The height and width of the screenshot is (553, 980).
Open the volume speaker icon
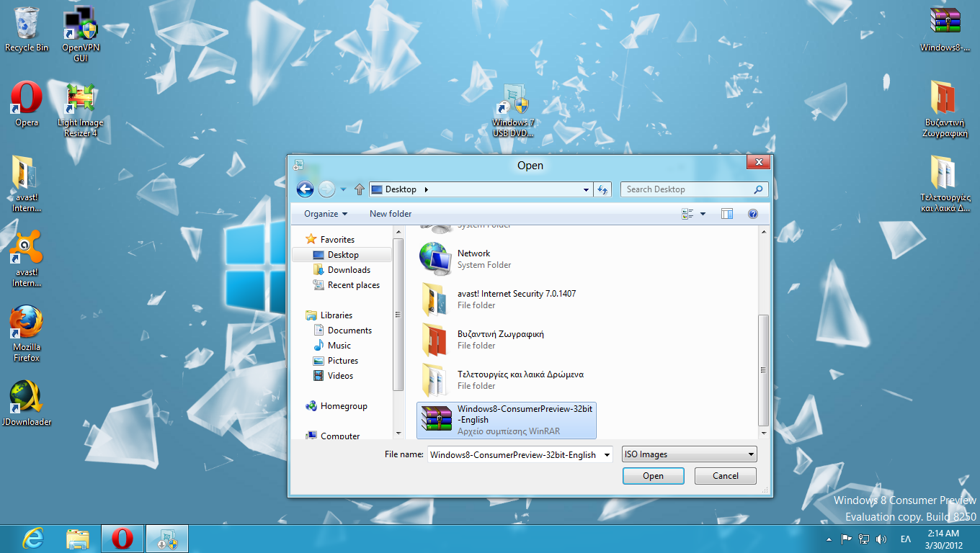(881, 539)
